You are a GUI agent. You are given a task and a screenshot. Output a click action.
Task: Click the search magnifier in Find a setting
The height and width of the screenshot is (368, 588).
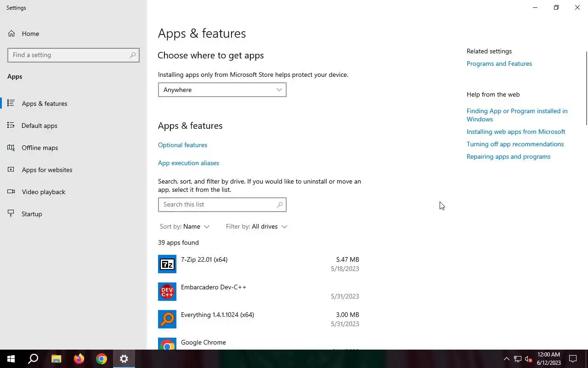(133, 55)
